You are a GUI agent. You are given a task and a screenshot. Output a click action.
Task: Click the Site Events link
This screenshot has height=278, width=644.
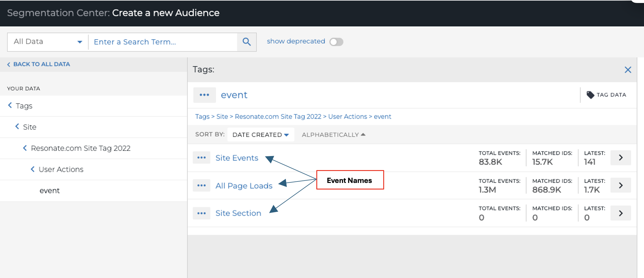pos(237,158)
